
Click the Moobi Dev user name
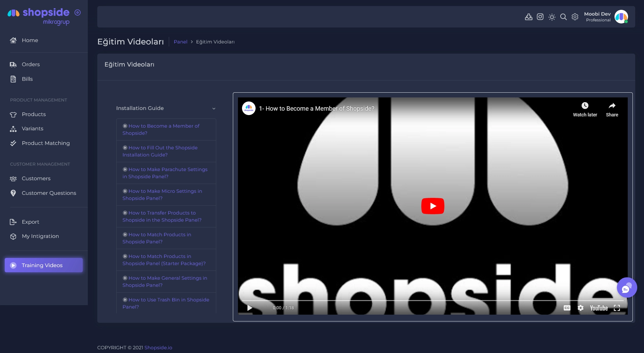[597, 14]
